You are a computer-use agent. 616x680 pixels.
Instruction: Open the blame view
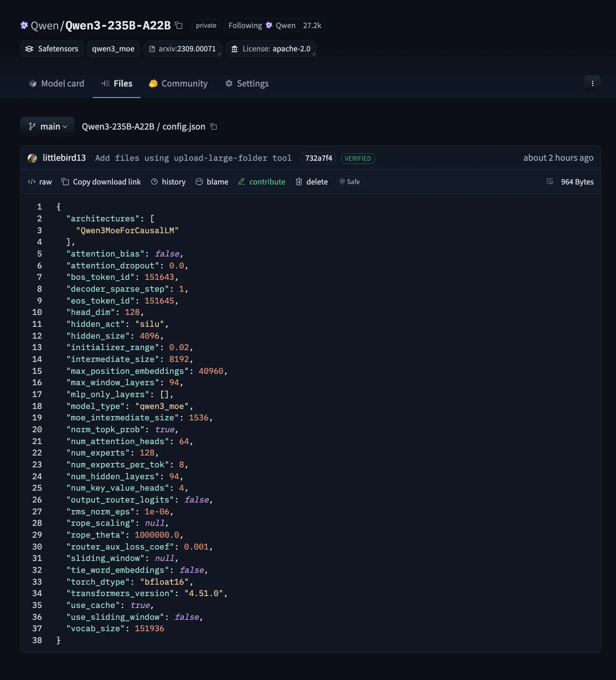[x=212, y=182]
